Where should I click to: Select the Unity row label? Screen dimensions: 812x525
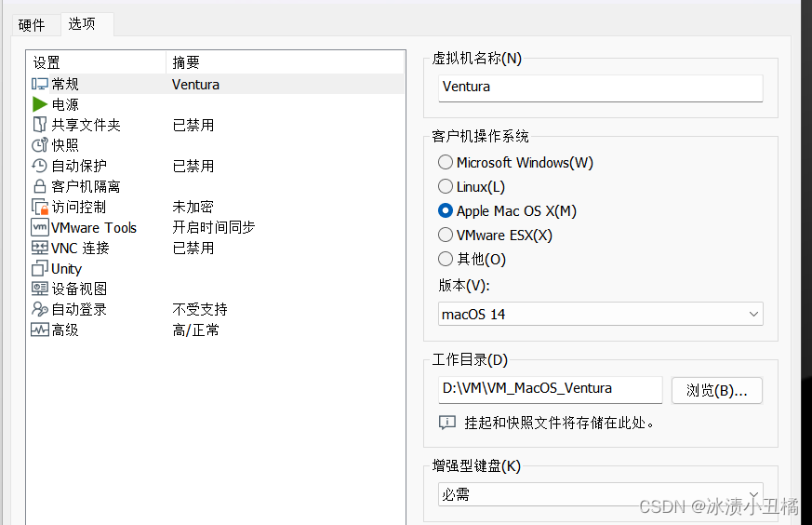click(x=66, y=268)
